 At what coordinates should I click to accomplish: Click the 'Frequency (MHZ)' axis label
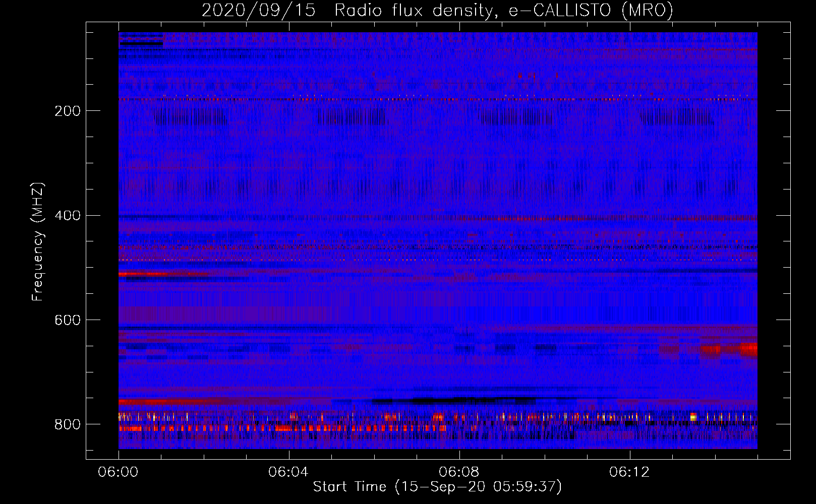[38, 241]
